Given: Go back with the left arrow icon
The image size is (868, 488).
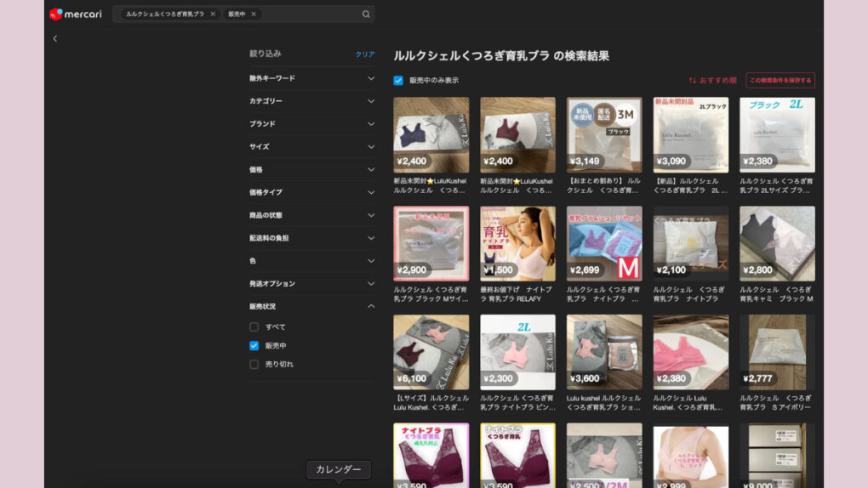Looking at the screenshot, I should pos(54,39).
